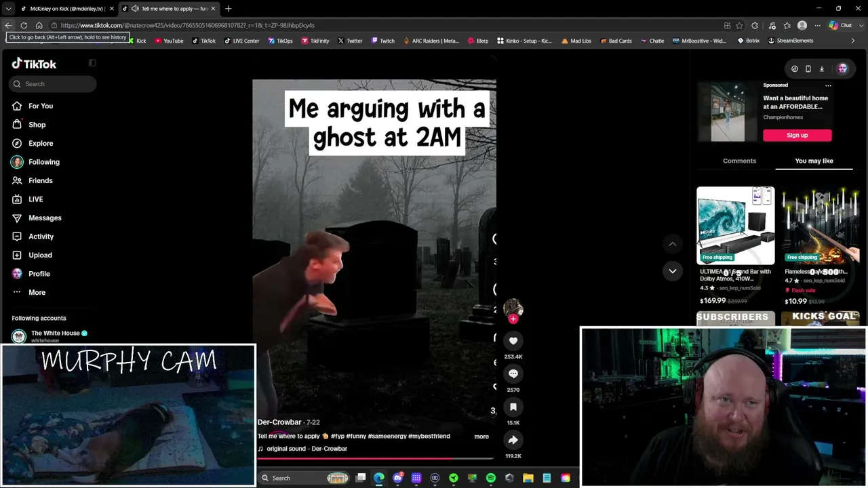868x488 pixels.
Task: Open the browser tab list dropdown
Action: pyautogui.click(x=8, y=9)
